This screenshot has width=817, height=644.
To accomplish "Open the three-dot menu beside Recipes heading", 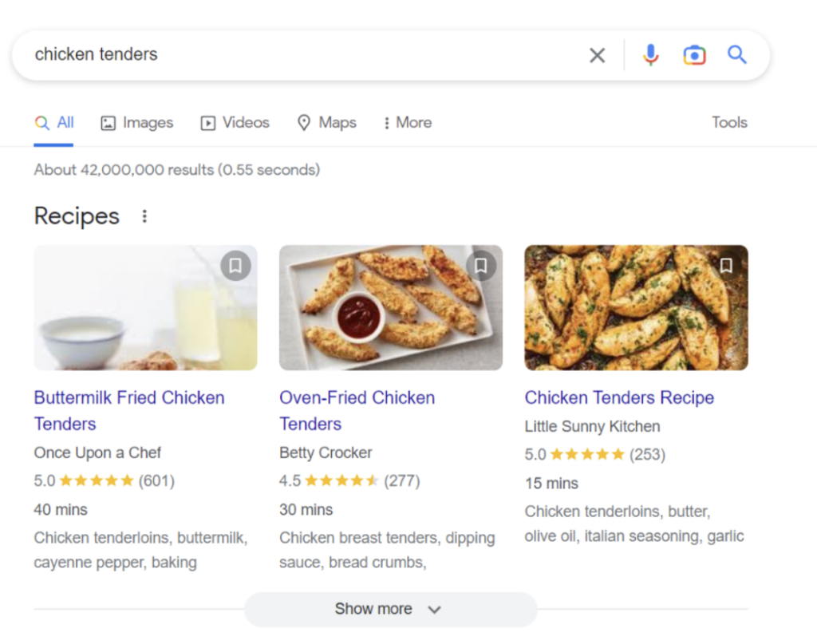I will (144, 215).
